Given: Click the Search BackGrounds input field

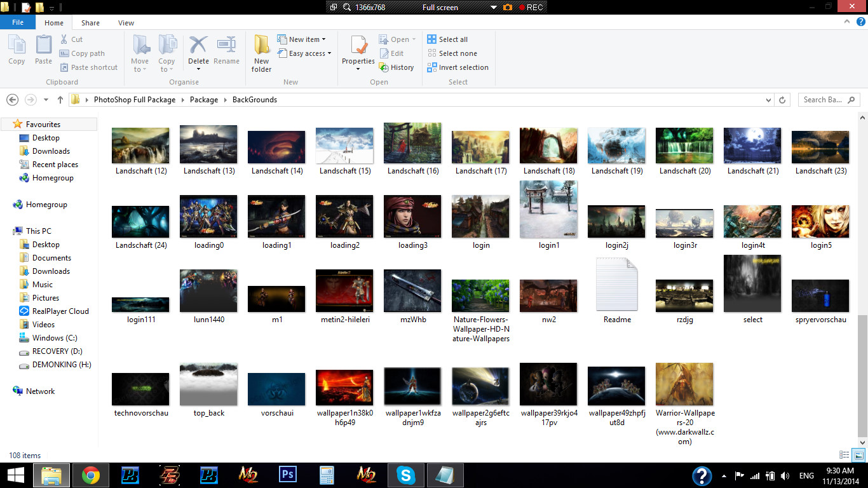Looking at the screenshot, I should click(x=822, y=100).
